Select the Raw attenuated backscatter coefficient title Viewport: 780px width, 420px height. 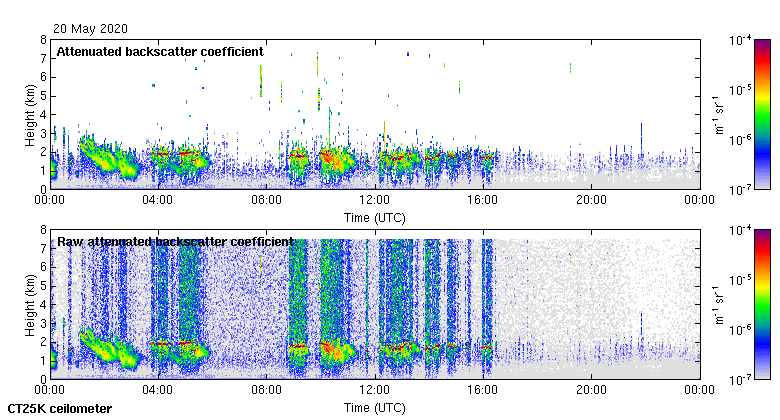coord(175,242)
